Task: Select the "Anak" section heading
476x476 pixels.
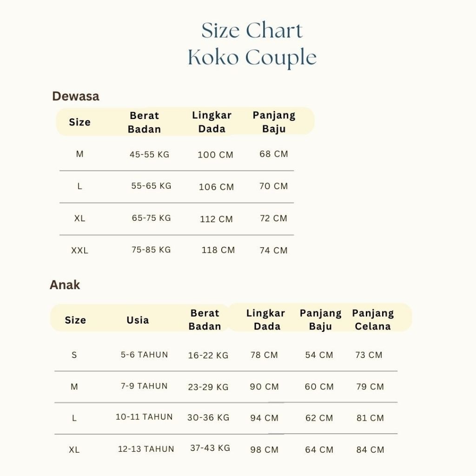Action: [65, 284]
